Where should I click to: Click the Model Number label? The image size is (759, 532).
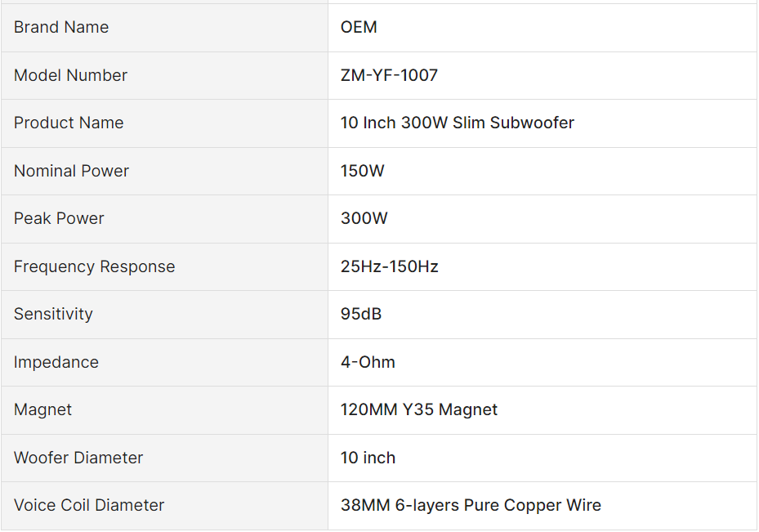pos(70,75)
